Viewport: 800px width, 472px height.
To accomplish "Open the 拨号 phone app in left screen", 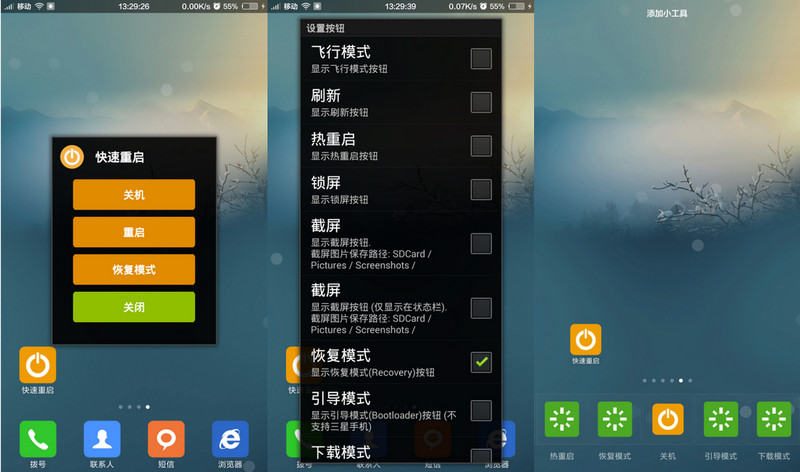I will click(38, 439).
